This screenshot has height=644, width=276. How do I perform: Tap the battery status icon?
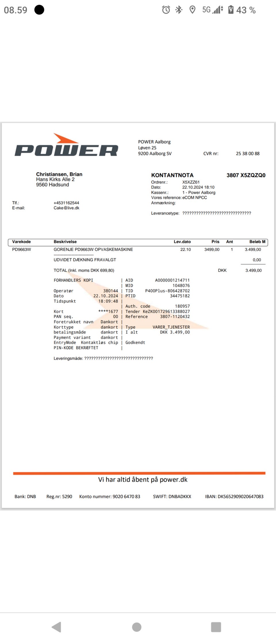(231, 10)
